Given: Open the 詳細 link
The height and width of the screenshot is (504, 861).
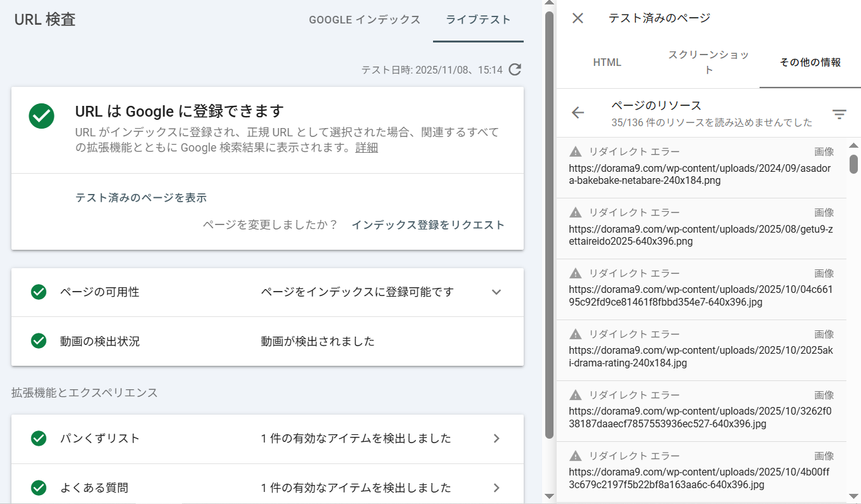Looking at the screenshot, I should coord(366,148).
